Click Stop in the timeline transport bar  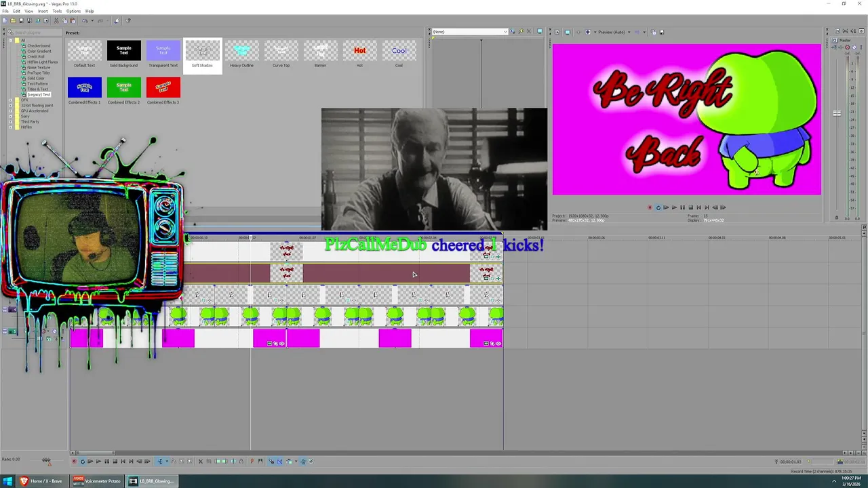(x=115, y=462)
